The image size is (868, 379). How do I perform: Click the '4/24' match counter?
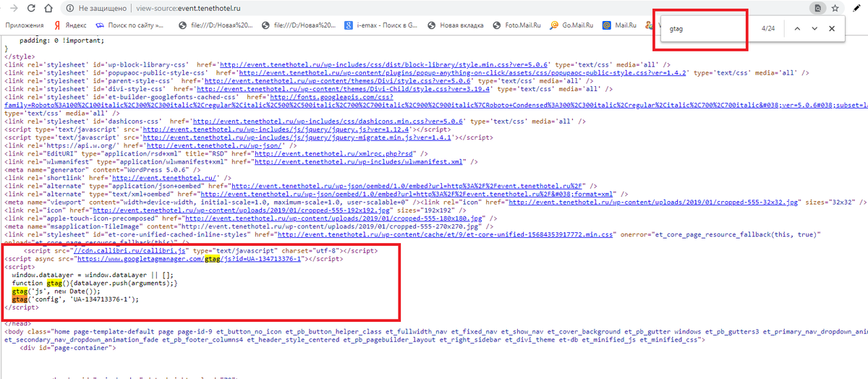[768, 29]
